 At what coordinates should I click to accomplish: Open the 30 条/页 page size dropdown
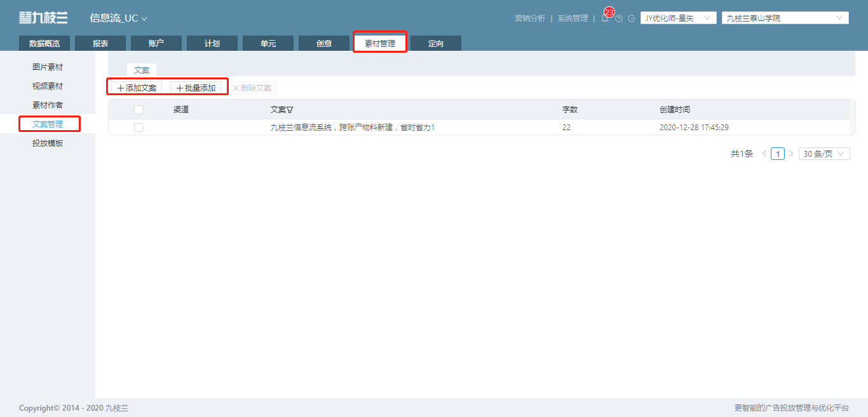click(x=824, y=154)
